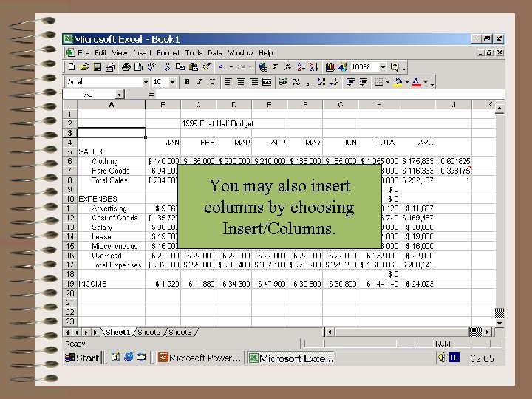Select the Format Painter brush

206,66
